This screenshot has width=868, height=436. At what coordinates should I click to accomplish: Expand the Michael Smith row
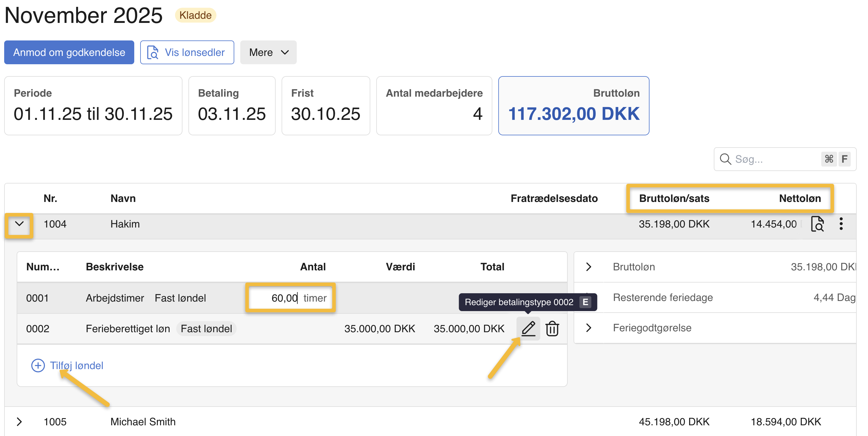[19, 421]
